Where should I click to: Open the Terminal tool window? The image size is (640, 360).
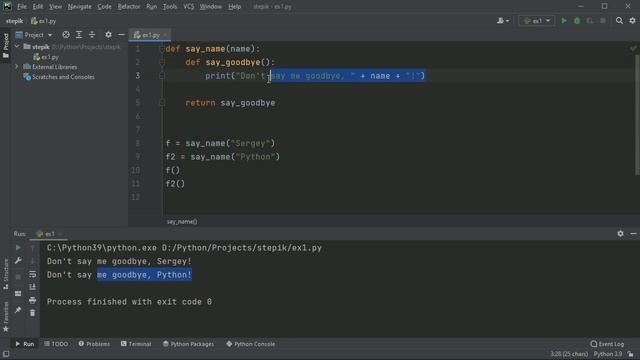(136, 344)
